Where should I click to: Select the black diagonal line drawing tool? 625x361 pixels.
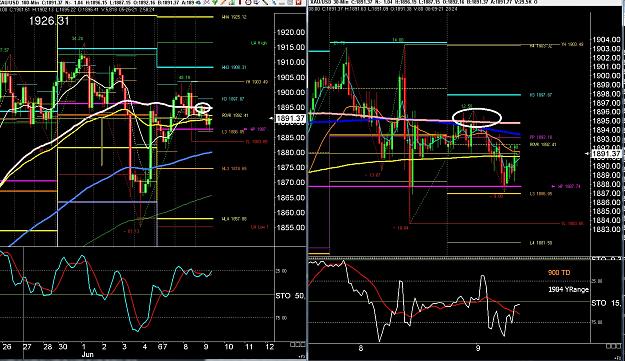coord(265,2)
